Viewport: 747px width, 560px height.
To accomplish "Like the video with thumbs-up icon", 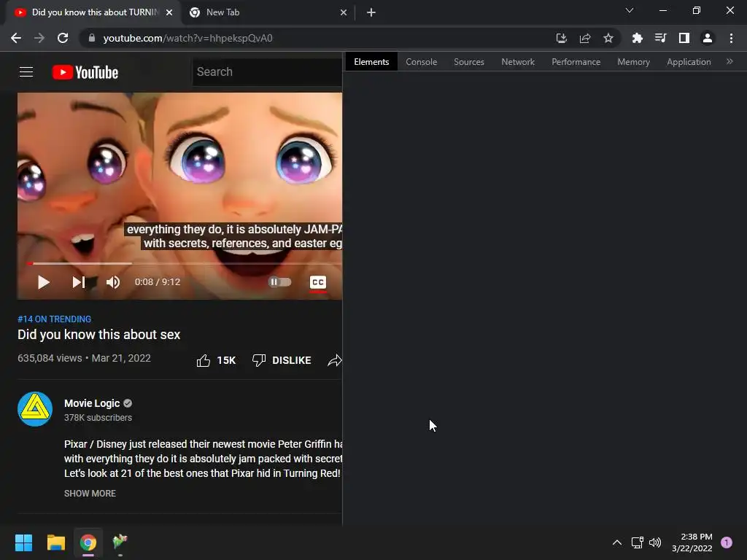I will [x=204, y=360].
